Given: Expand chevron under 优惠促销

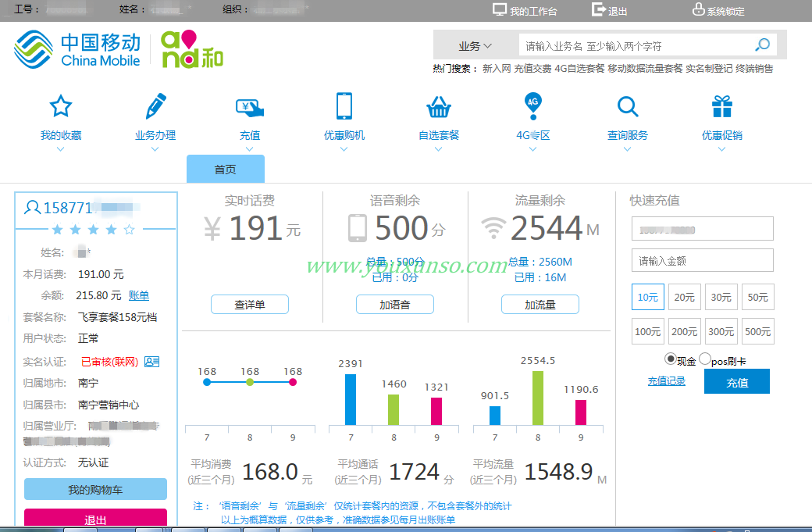Looking at the screenshot, I should click(x=722, y=149).
